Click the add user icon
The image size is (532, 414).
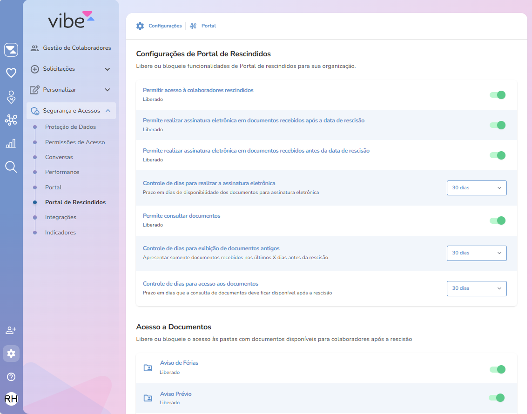click(x=11, y=330)
